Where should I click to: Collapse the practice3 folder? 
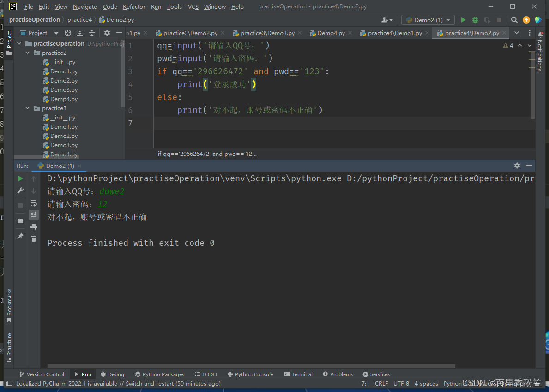pos(28,108)
